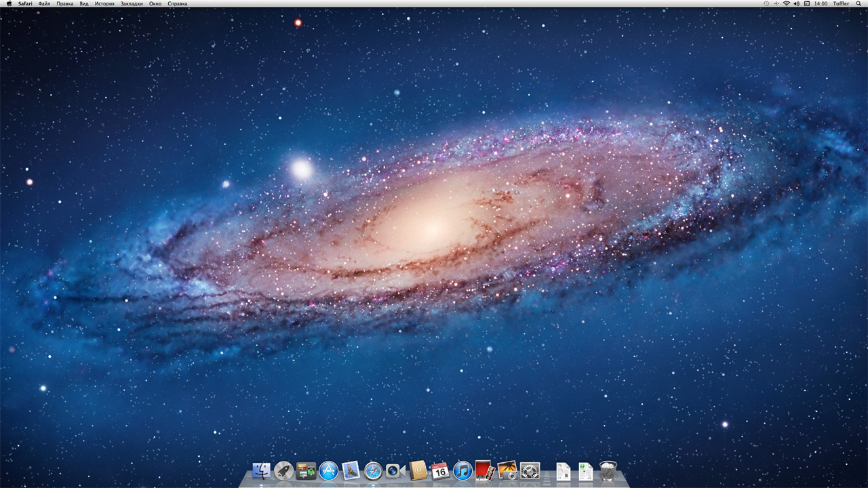Image resolution: width=868 pixels, height=488 pixels.
Task: Open the Trash in the dock
Action: point(608,470)
